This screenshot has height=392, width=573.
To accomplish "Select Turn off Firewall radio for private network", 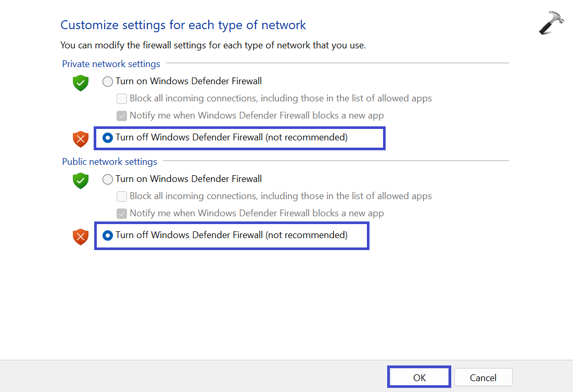I will click(108, 138).
